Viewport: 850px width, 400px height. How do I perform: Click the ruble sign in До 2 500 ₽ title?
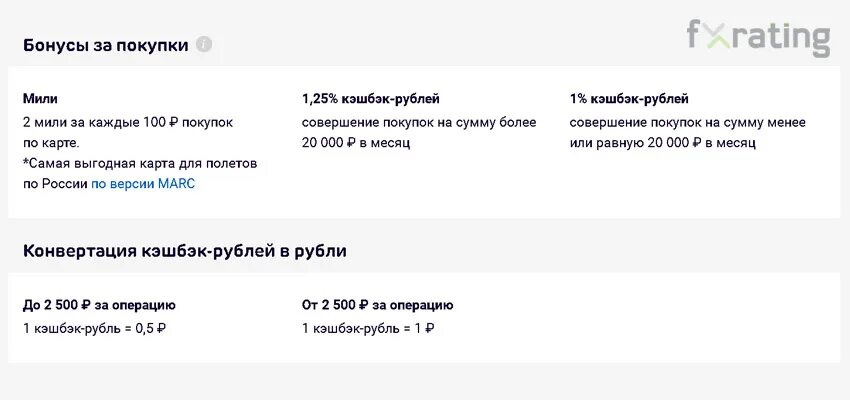86,305
